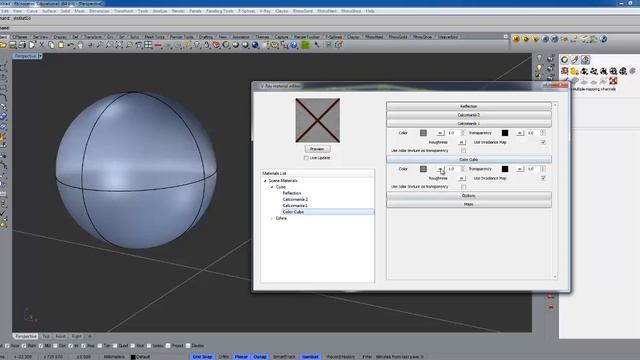The height and width of the screenshot is (360, 640).
Task: Click the circular properties icon in right panel
Action: 564,60
